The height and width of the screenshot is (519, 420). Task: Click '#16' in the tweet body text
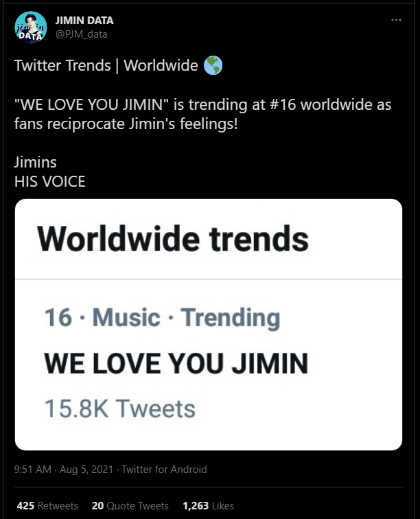[x=282, y=104]
